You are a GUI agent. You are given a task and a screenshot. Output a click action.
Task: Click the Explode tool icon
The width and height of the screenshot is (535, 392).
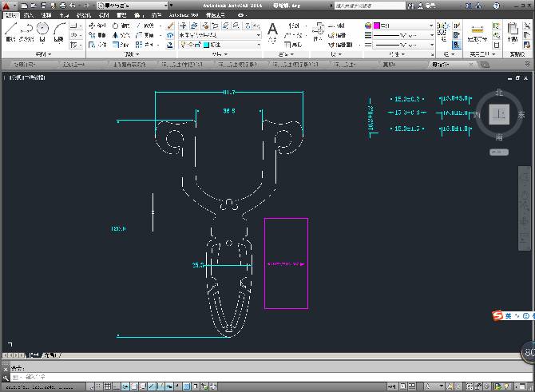coord(170,35)
